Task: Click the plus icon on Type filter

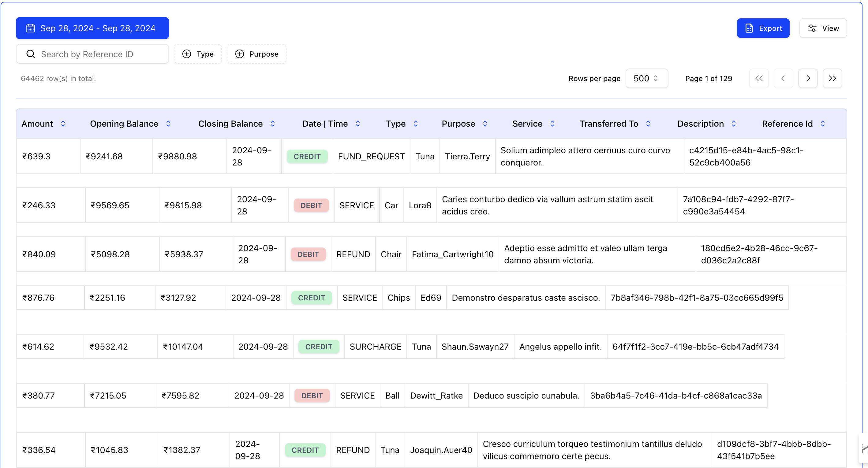Action: 187,54
